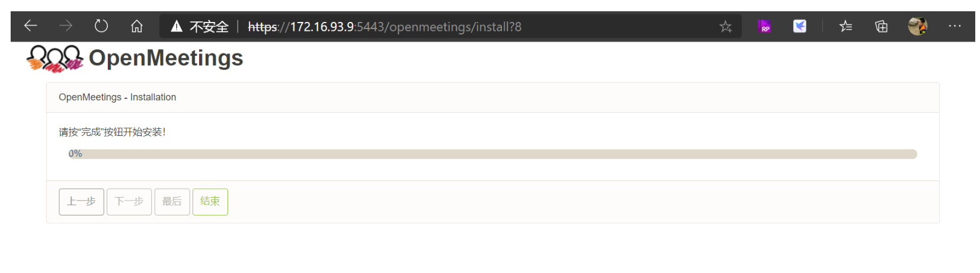The width and height of the screenshot is (980, 273).
Task: Click the 0% installation progress bar
Action: (493, 154)
